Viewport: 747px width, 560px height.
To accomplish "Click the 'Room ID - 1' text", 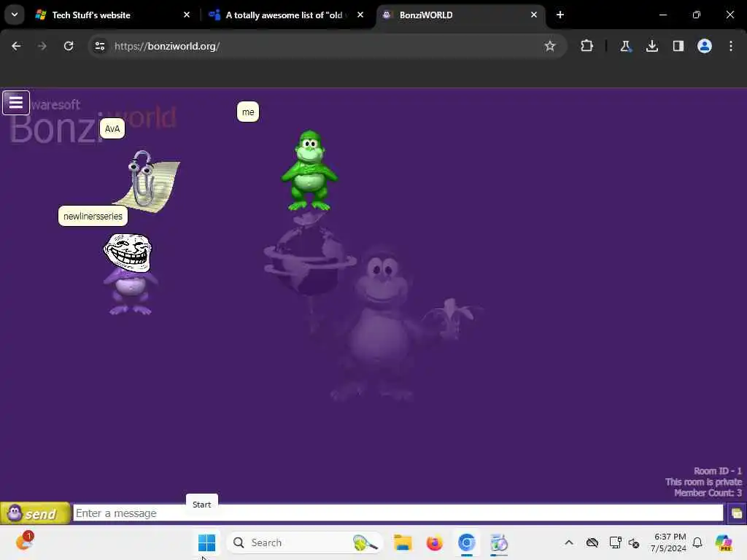I will (x=718, y=471).
